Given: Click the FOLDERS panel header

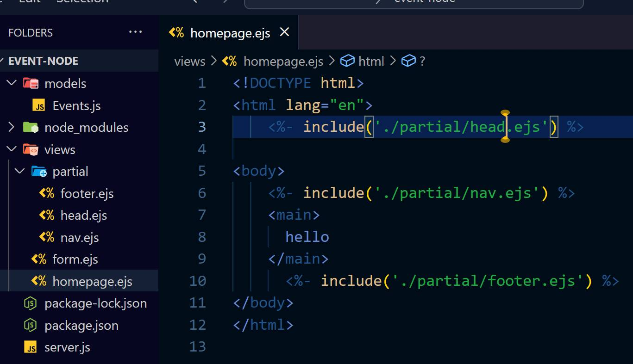Looking at the screenshot, I should click(x=31, y=33).
